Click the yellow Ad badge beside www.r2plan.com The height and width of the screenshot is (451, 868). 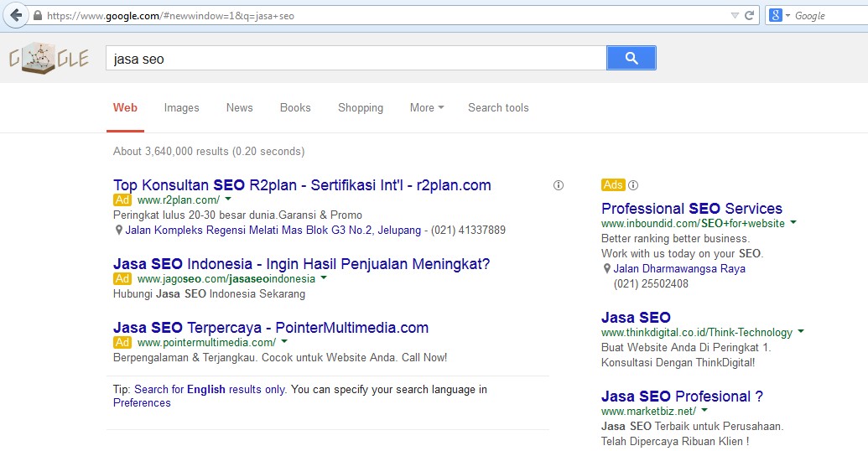tap(122, 200)
